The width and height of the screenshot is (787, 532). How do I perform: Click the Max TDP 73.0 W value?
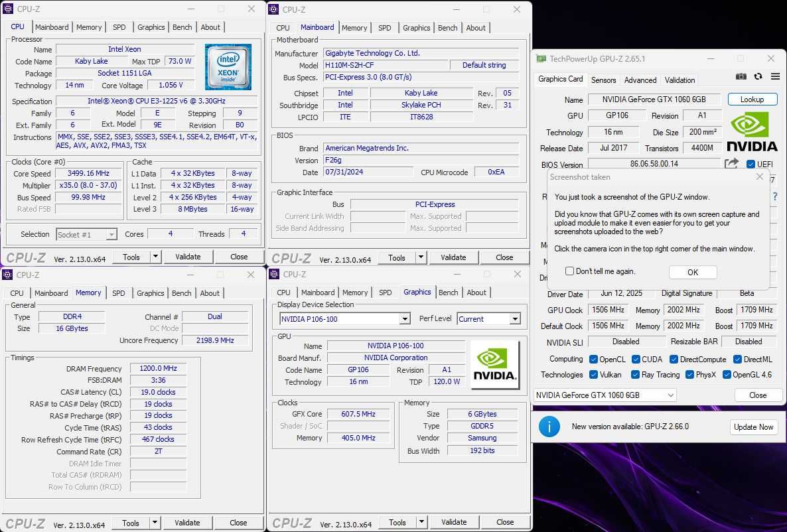180,61
